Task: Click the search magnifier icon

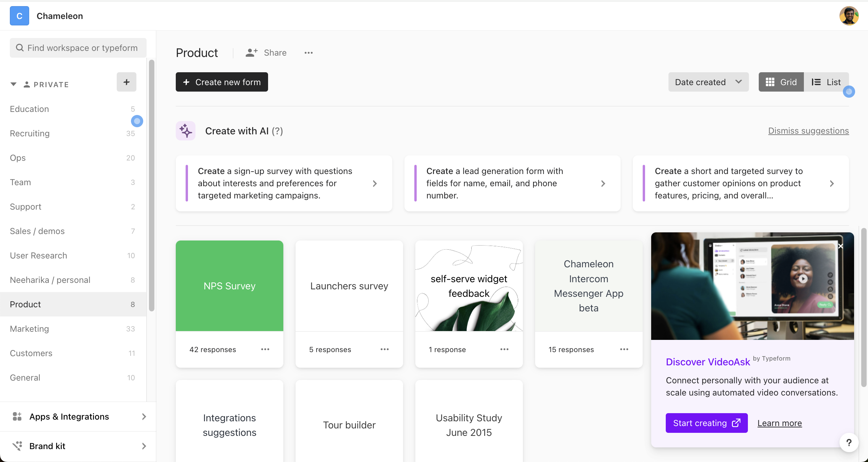Action: 20,48
